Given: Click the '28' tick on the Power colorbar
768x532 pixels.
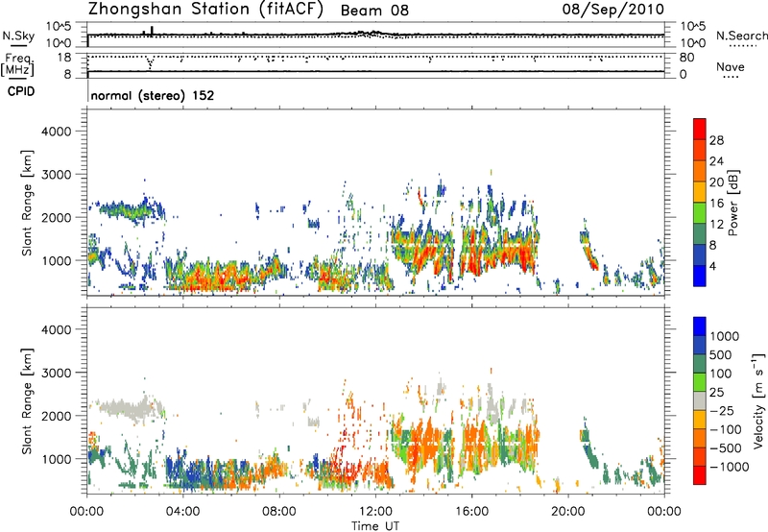Looking at the screenshot, I should (x=716, y=140).
